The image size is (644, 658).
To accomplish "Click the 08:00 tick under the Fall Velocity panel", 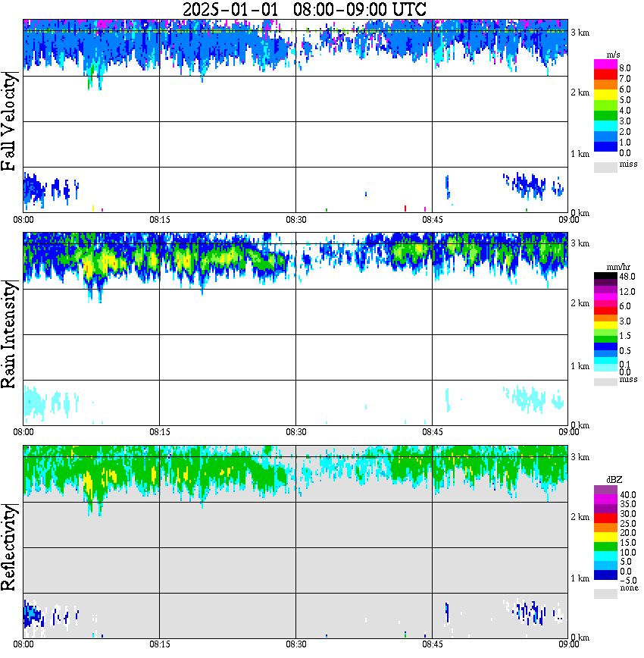I will [x=23, y=220].
